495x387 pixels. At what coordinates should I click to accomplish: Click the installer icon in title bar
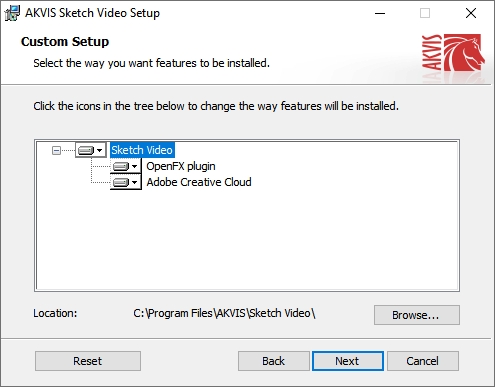pos(12,13)
